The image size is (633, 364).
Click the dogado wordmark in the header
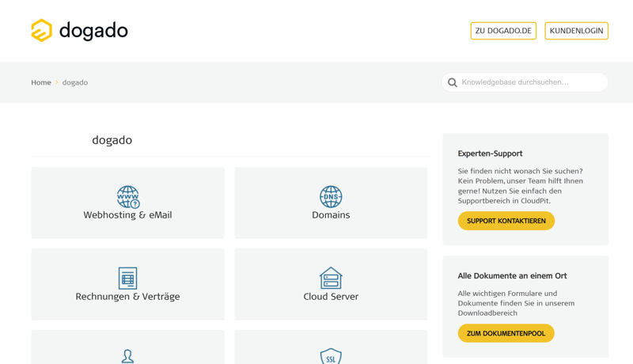pyautogui.click(x=93, y=31)
